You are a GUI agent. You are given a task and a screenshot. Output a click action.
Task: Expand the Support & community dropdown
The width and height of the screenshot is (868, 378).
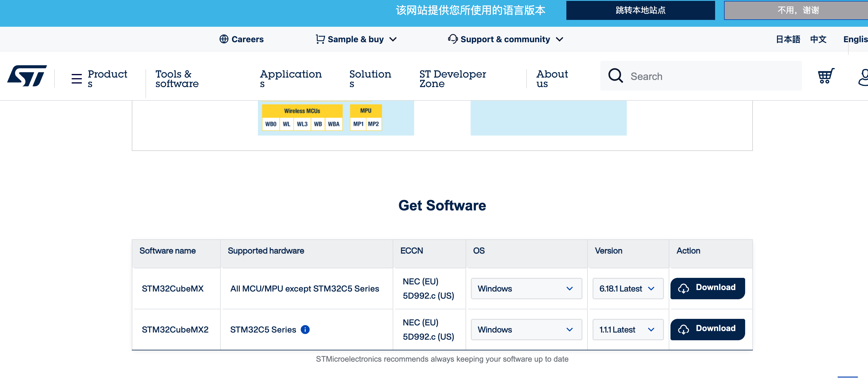coord(559,40)
